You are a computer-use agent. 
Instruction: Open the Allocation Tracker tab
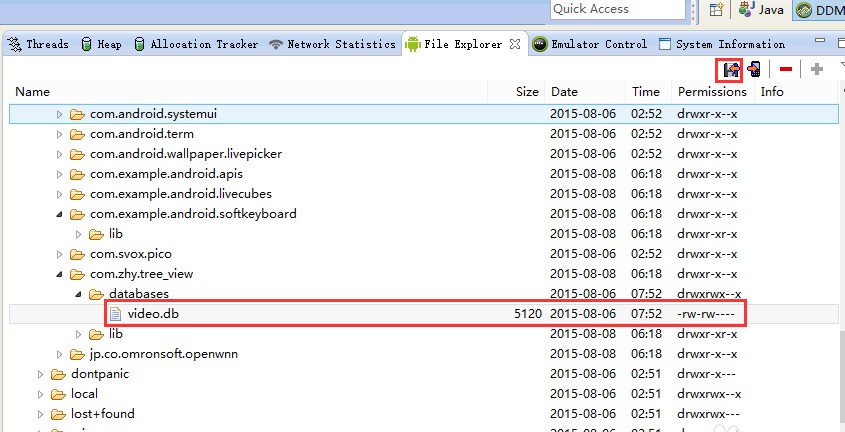196,44
